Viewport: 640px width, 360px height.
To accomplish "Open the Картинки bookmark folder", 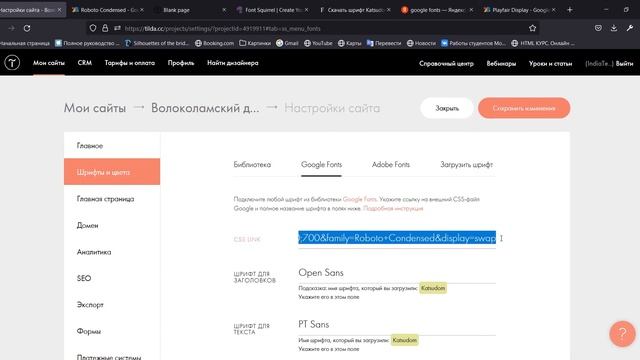I will tap(255, 43).
